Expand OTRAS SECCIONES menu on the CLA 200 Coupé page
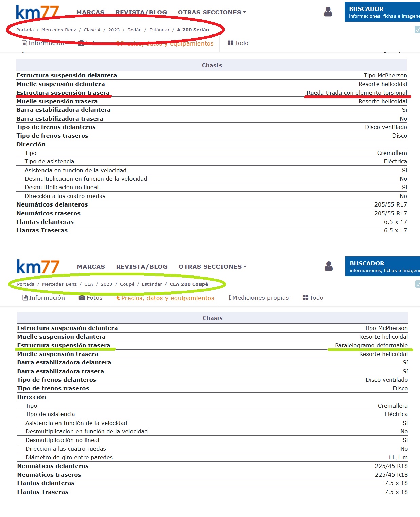 [212, 267]
